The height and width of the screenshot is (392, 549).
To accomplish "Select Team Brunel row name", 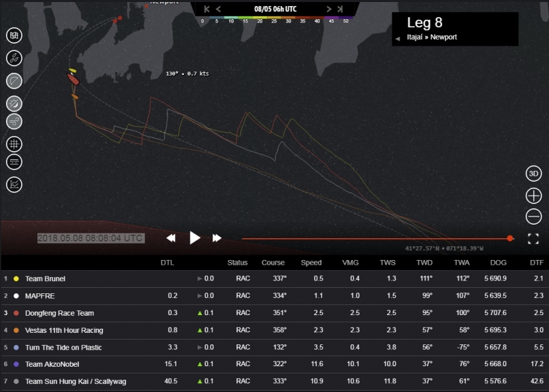I will pos(45,279).
